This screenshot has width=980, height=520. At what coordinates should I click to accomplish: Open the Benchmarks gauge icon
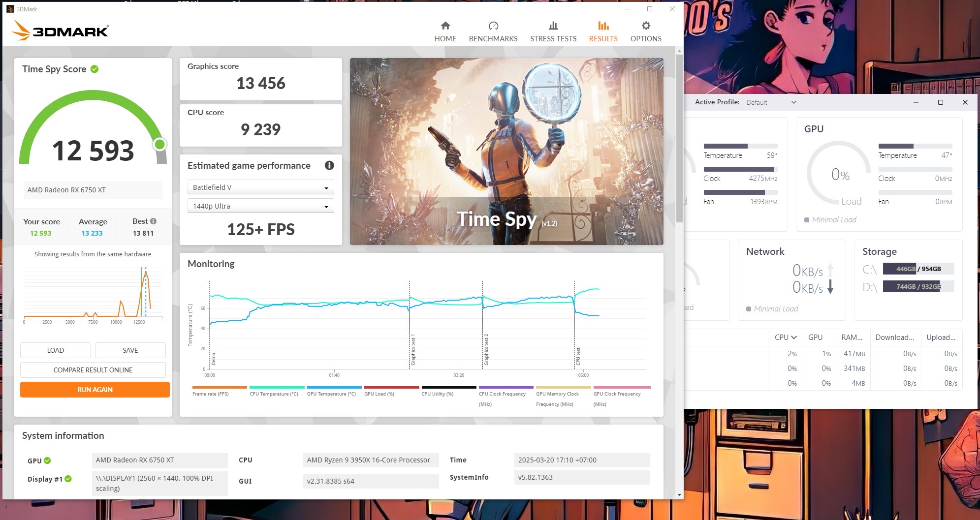pyautogui.click(x=493, y=26)
